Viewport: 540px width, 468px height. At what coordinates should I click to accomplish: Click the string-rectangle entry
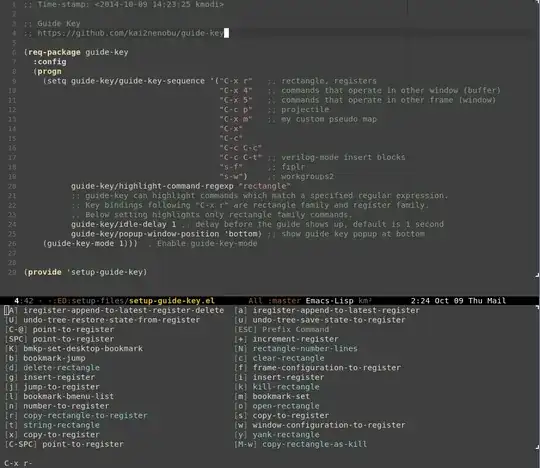[x=52, y=425]
